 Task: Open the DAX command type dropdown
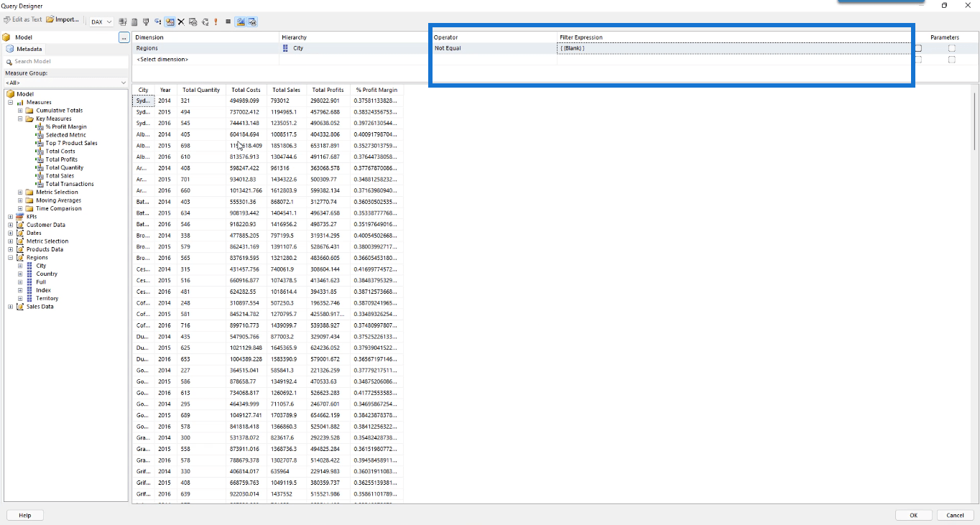(101, 22)
